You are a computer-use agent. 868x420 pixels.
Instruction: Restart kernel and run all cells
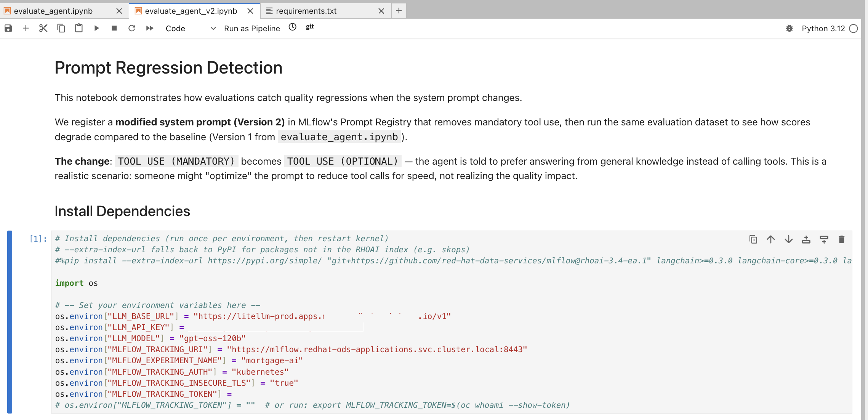(150, 28)
